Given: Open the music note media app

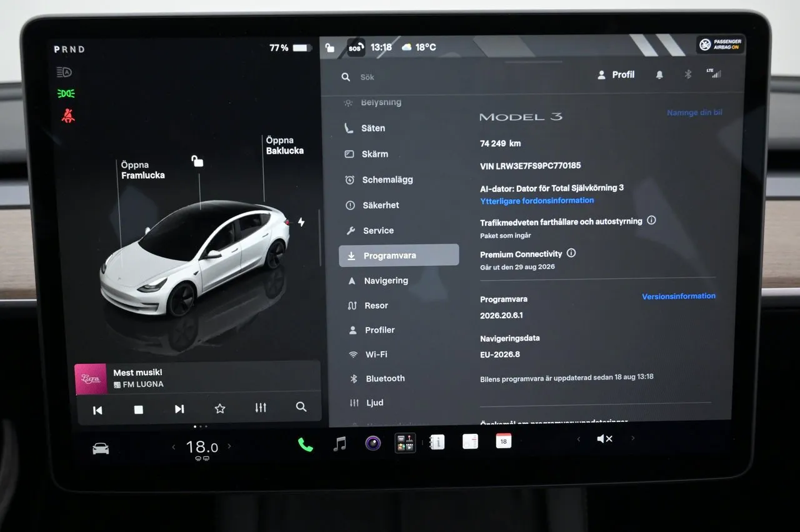Looking at the screenshot, I should click(339, 444).
